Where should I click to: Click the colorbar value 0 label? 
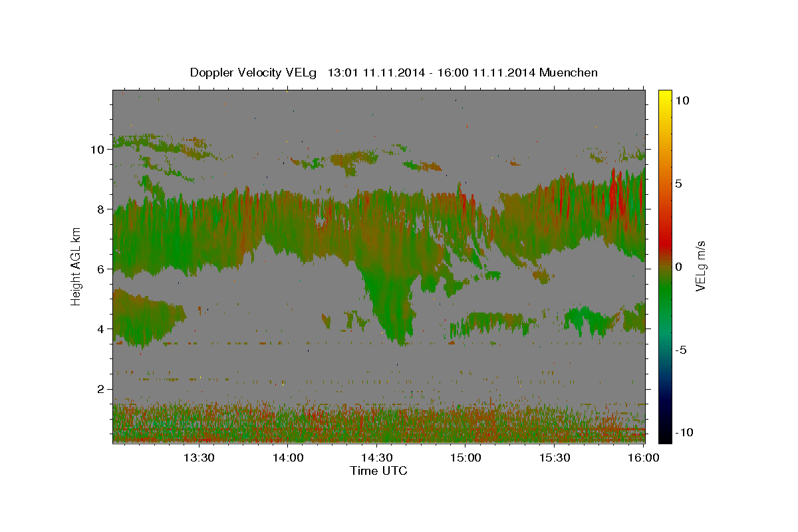click(679, 266)
